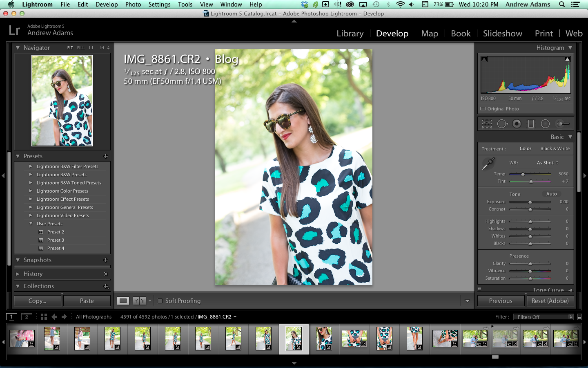Image resolution: width=588 pixels, height=368 pixels.
Task: Select the Radial Filter tool
Action: [545, 124]
